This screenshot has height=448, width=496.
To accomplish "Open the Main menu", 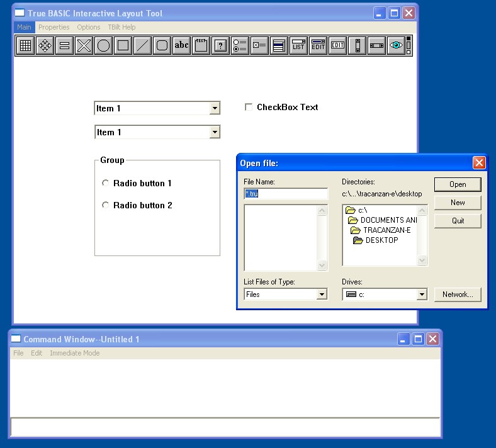I will pos(25,27).
